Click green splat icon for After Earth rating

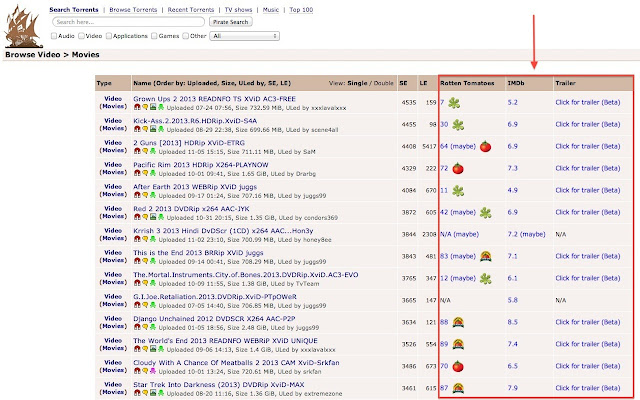tap(458, 191)
